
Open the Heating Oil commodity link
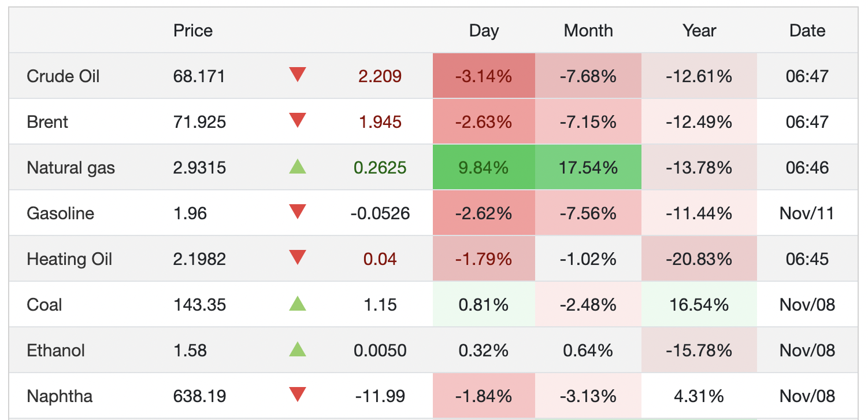69,259
